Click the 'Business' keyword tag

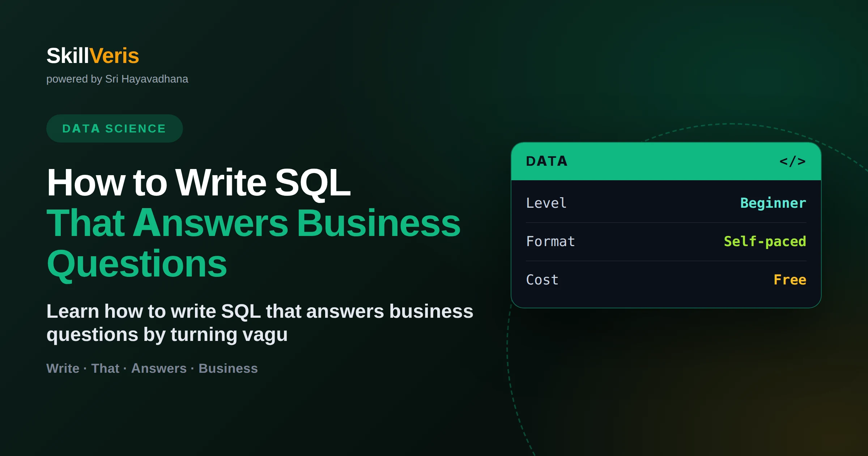228,368
